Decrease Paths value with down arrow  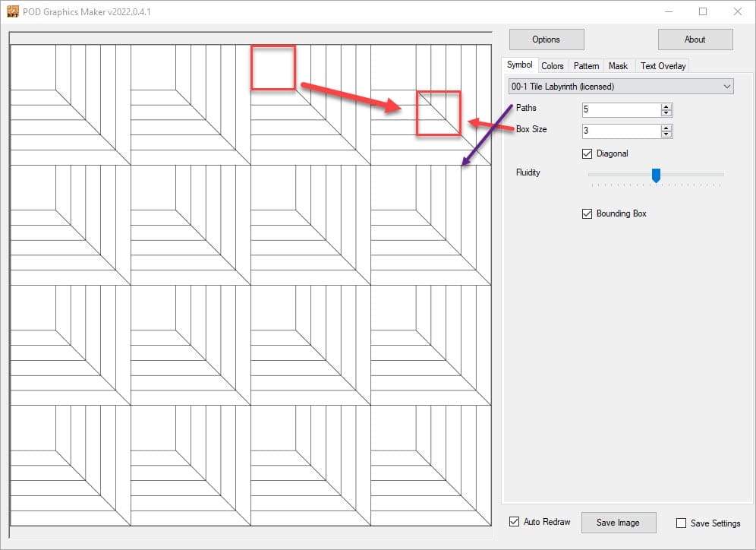point(666,114)
